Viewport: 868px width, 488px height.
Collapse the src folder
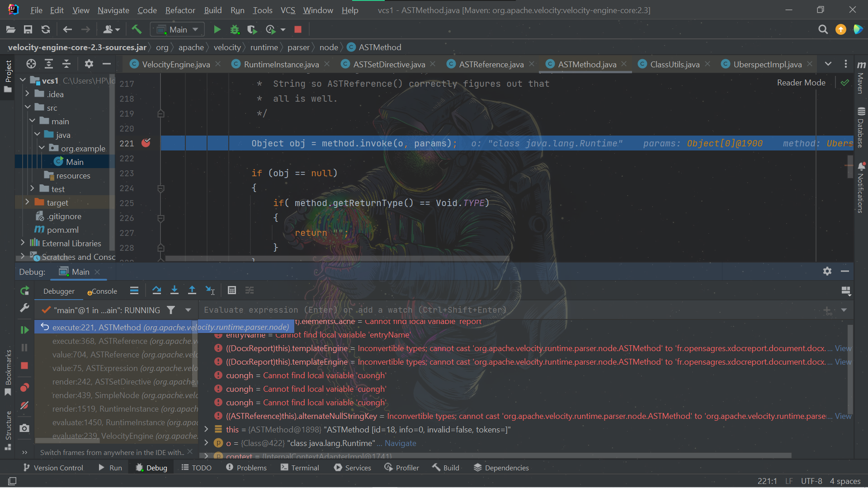point(28,108)
